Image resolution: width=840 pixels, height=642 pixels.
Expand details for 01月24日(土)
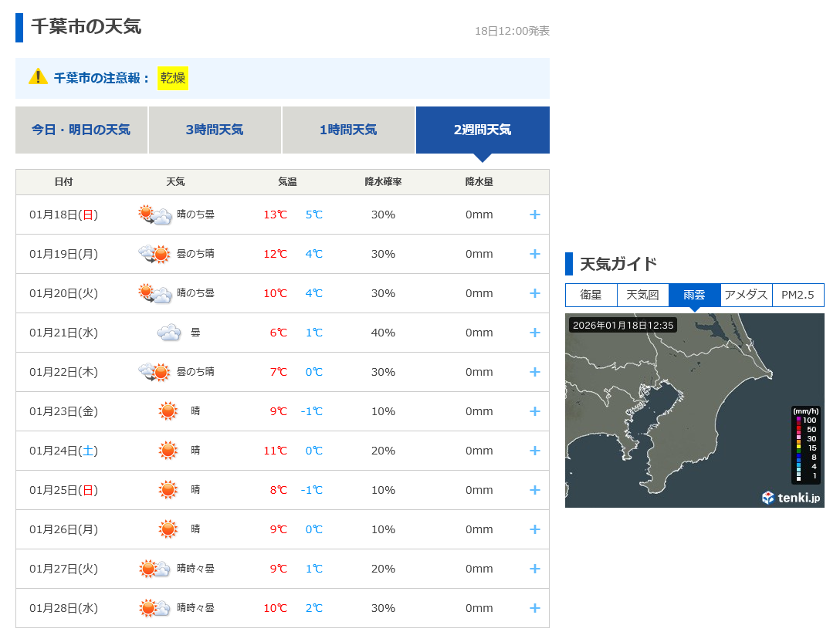point(534,451)
